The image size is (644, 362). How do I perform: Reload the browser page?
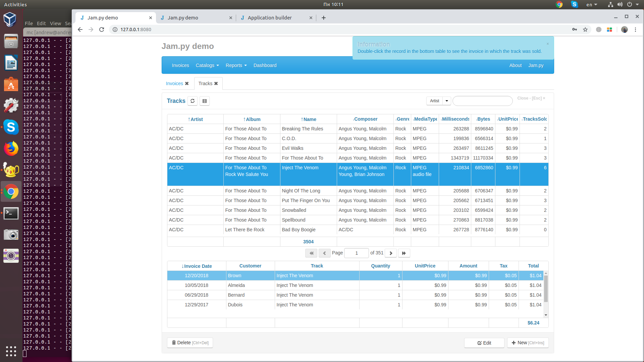tap(102, 29)
